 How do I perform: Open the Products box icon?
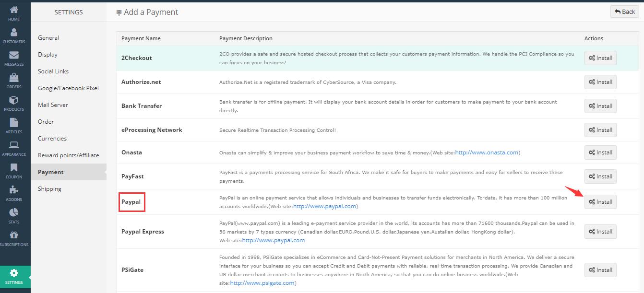point(14,101)
